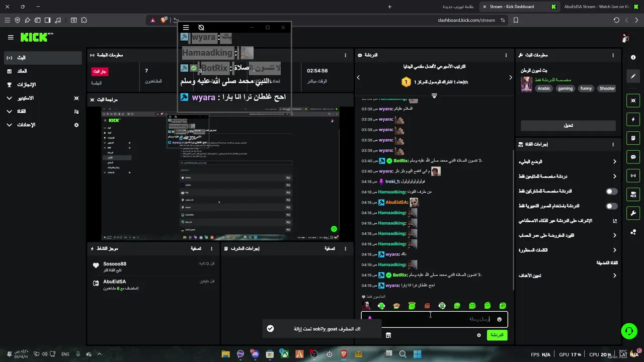Open moderator actions panel three-dot menu
This screenshot has width=644, height=362.
345,248
